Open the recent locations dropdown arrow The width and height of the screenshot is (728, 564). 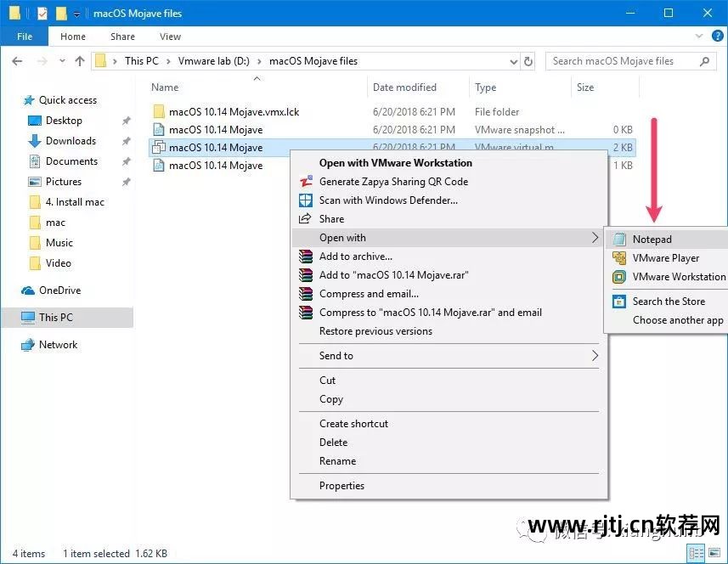point(62,61)
